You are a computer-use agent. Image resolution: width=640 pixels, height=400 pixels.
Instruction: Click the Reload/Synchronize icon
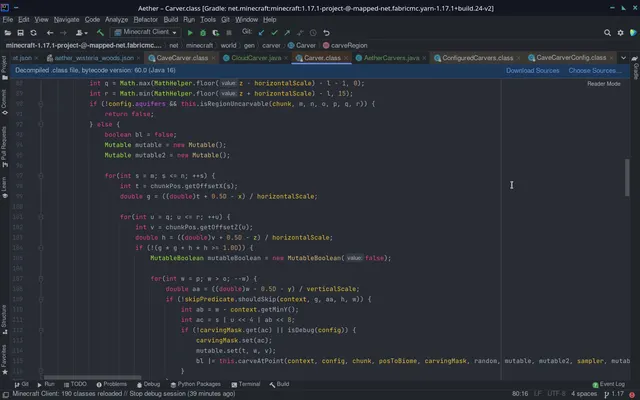33,33
